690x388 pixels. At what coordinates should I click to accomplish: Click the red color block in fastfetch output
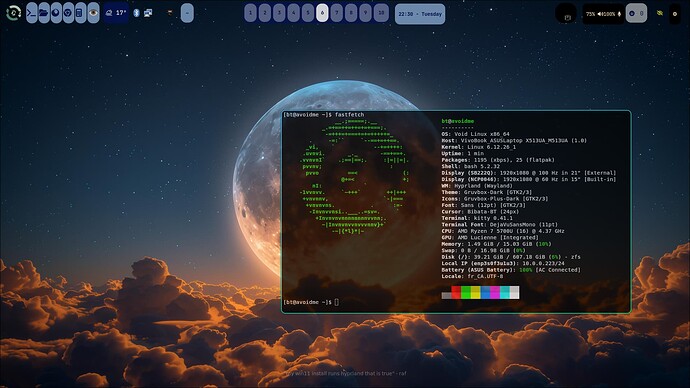[456, 292]
